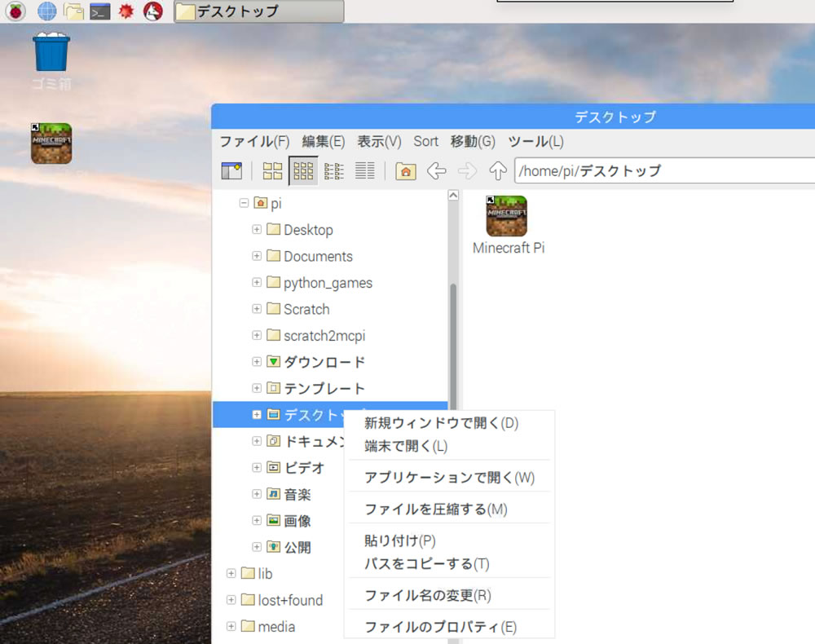Open the ツール(L) menu

click(x=535, y=141)
